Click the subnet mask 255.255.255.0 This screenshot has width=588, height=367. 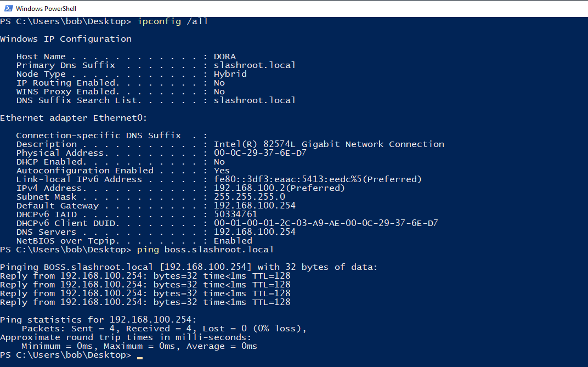(x=249, y=197)
